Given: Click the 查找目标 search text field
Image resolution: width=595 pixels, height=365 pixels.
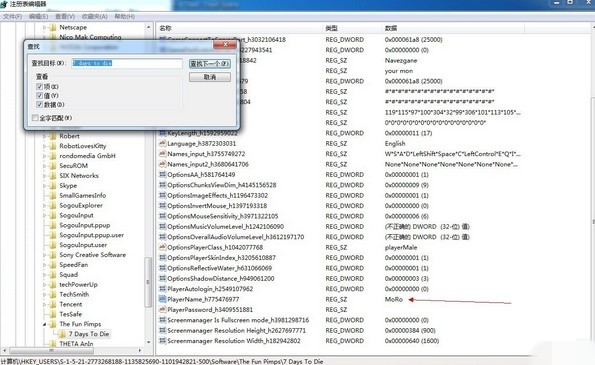Looking at the screenshot, I should point(127,63).
